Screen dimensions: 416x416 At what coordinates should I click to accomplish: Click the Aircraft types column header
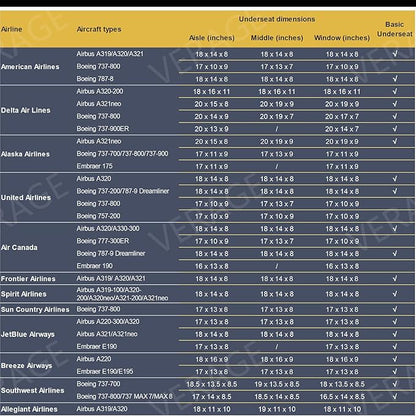pos(99,29)
